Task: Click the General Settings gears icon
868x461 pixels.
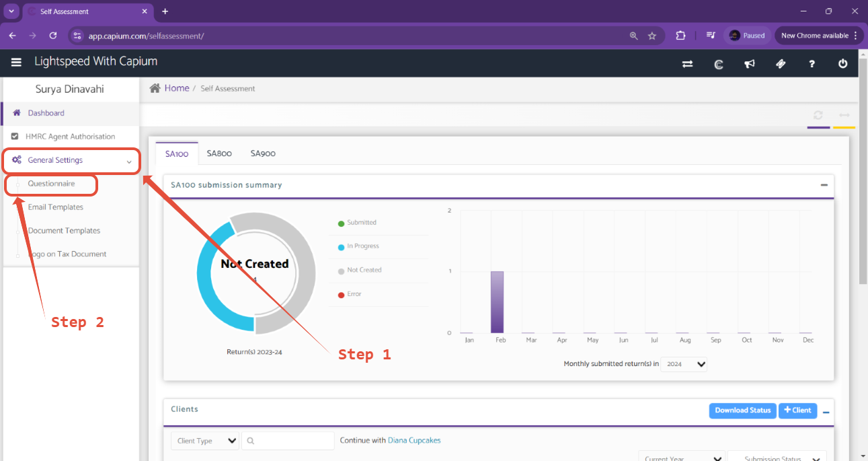Action: pos(17,160)
